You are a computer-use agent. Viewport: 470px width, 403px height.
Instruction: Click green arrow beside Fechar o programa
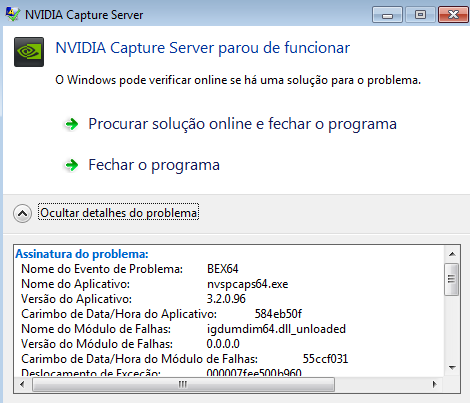72,165
